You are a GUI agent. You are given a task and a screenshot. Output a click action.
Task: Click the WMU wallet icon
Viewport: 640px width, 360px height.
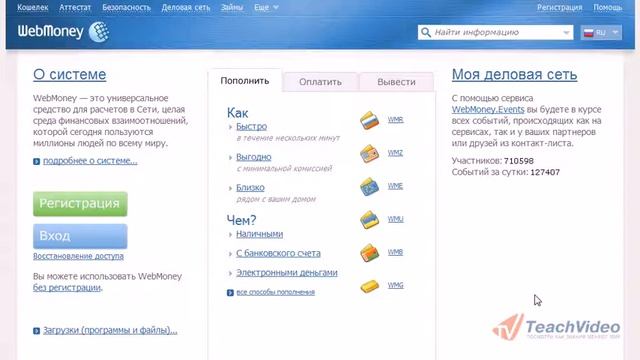[369, 220]
